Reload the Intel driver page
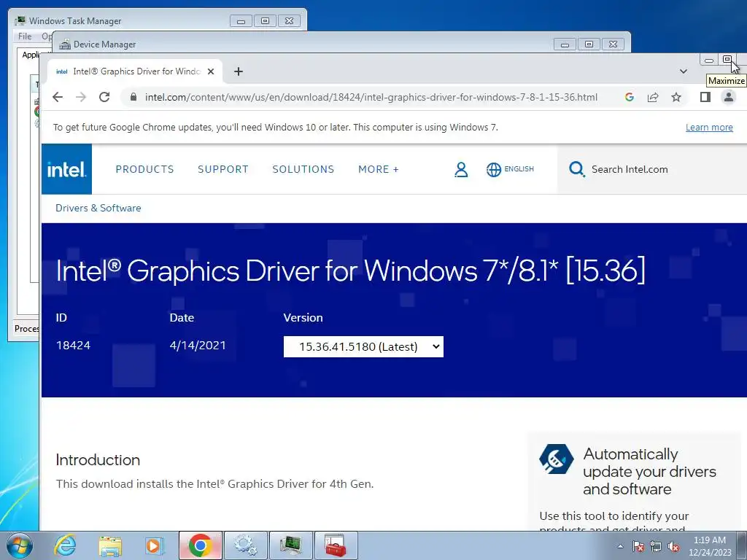 (x=104, y=97)
